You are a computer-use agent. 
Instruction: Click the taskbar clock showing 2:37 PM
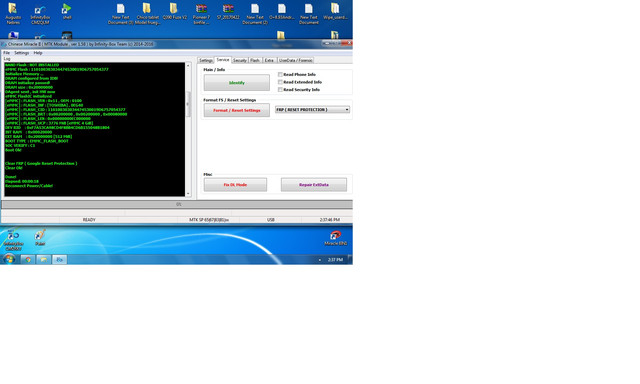coord(335,260)
